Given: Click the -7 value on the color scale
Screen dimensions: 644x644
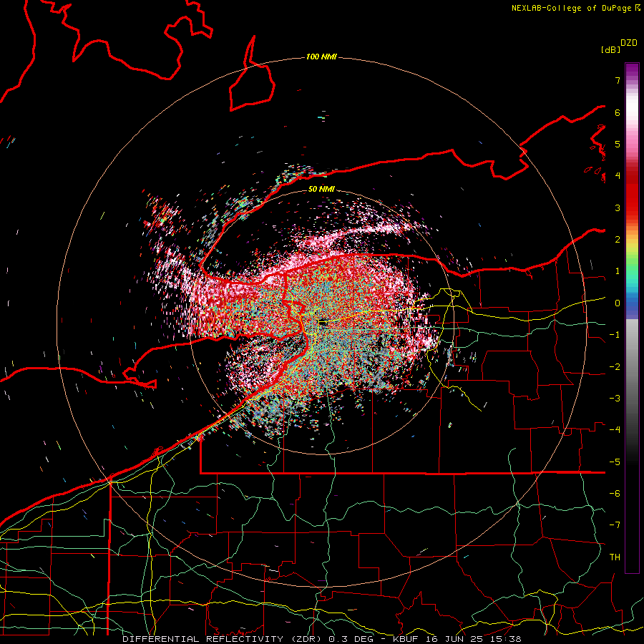Looking at the screenshot, I should coord(615,525).
